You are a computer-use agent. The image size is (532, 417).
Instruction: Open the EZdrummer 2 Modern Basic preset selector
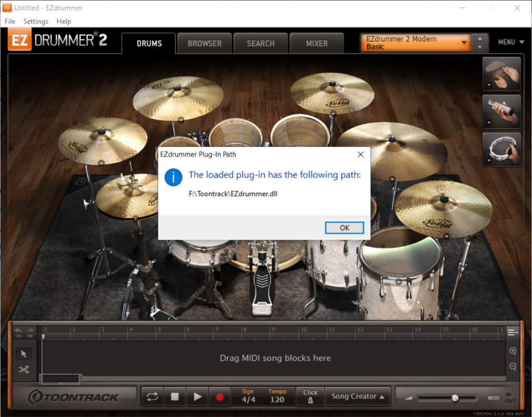pos(415,42)
